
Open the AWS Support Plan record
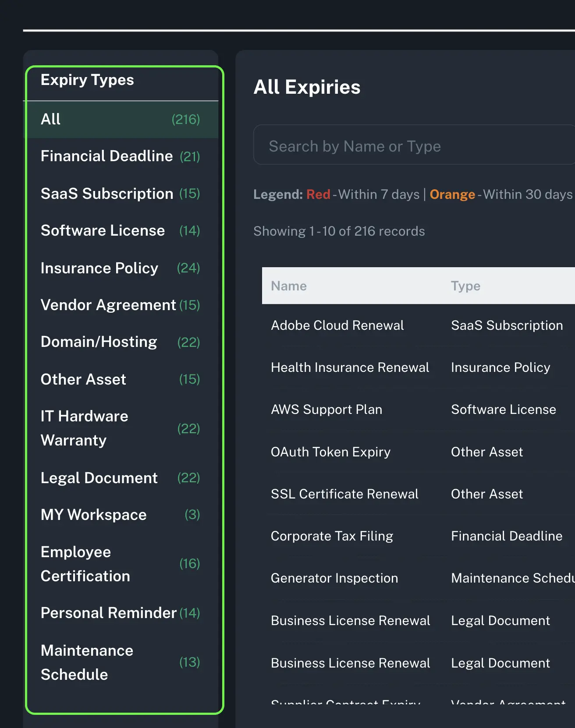tap(327, 410)
